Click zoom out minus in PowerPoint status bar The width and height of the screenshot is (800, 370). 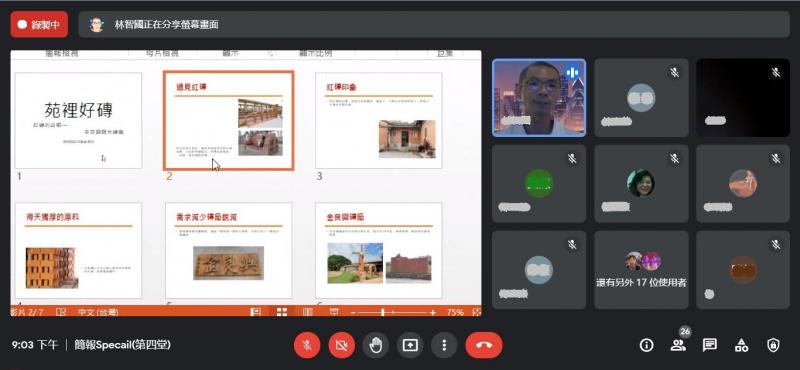pyautogui.click(x=353, y=312)
